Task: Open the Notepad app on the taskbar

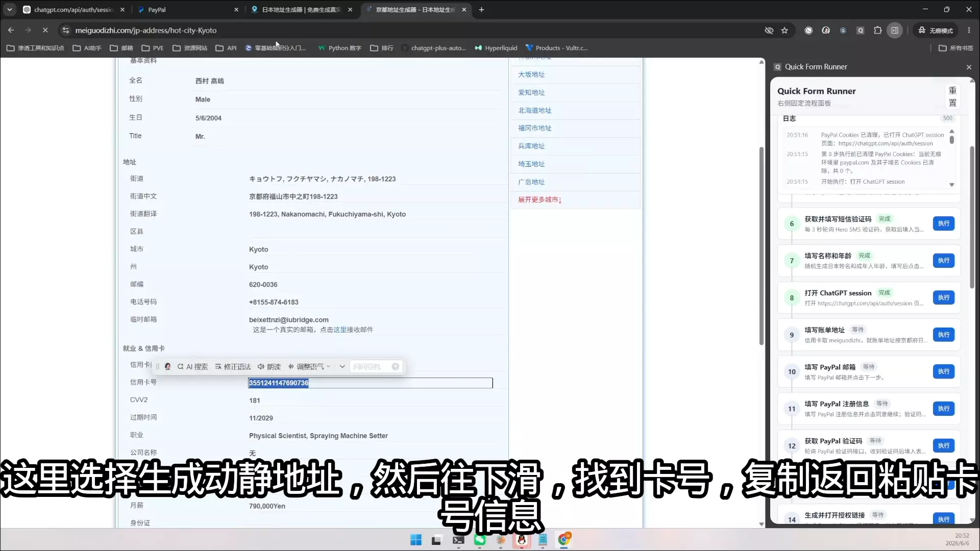Action: (x=543, y=540)
